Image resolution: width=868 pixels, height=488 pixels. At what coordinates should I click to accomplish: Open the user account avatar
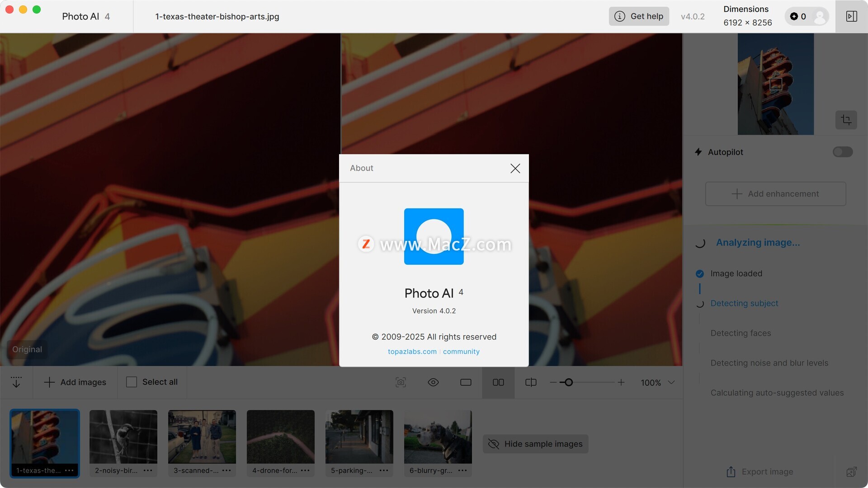pos(819,17)
